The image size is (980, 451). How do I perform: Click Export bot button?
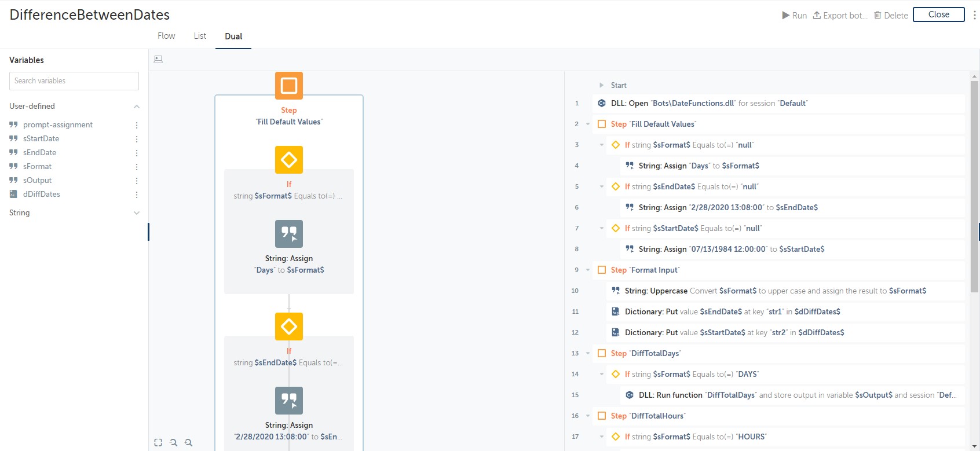point(840,16)
